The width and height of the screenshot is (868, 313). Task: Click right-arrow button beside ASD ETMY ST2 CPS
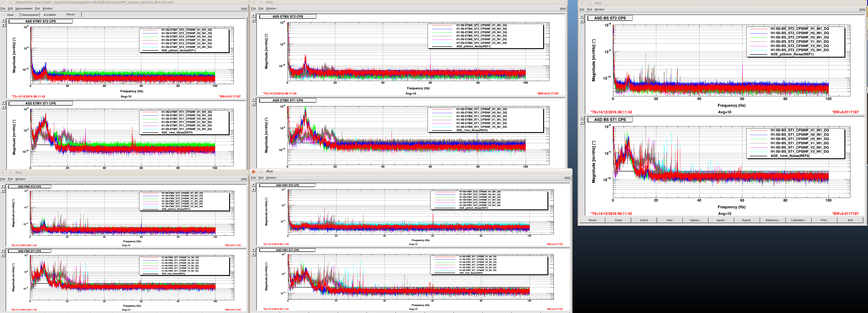tap(3, 20)
